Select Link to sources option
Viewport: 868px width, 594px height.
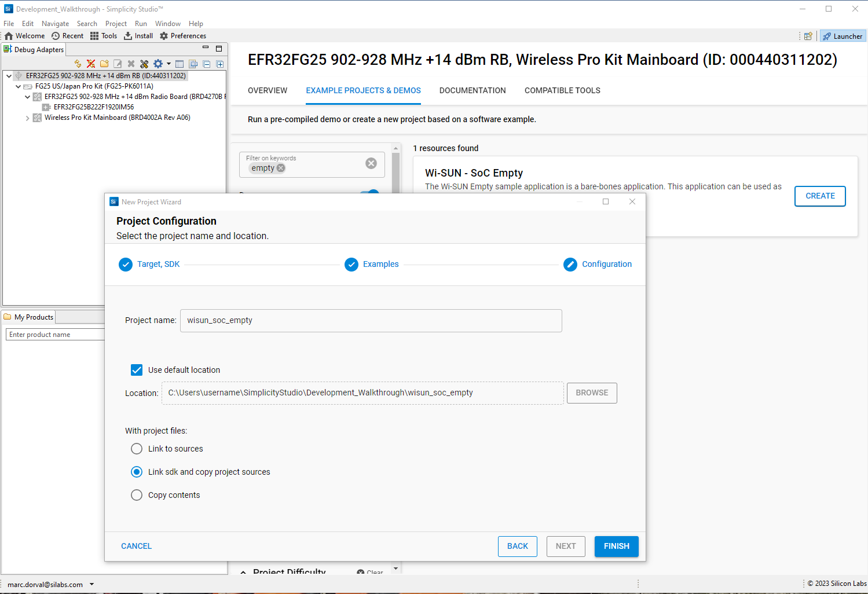pos(137,449)
